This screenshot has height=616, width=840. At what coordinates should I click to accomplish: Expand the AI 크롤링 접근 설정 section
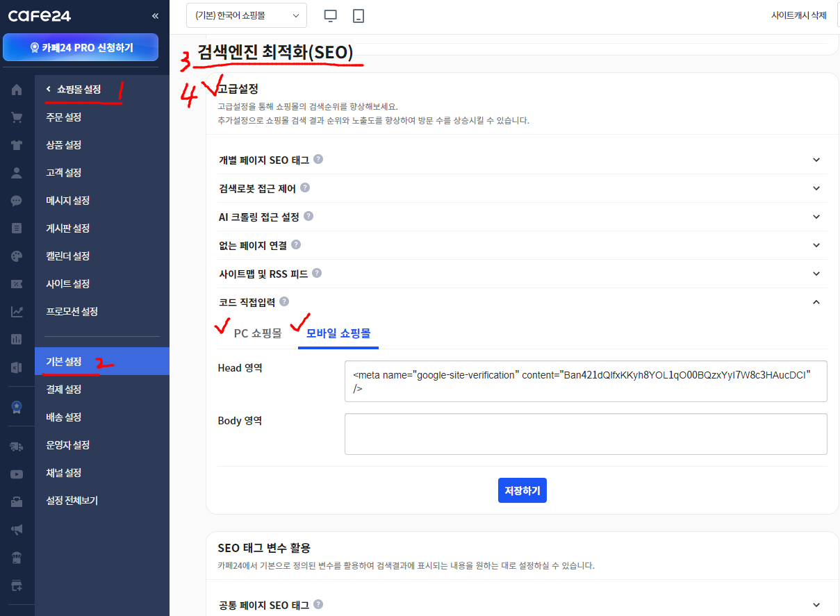click(816, 217)
